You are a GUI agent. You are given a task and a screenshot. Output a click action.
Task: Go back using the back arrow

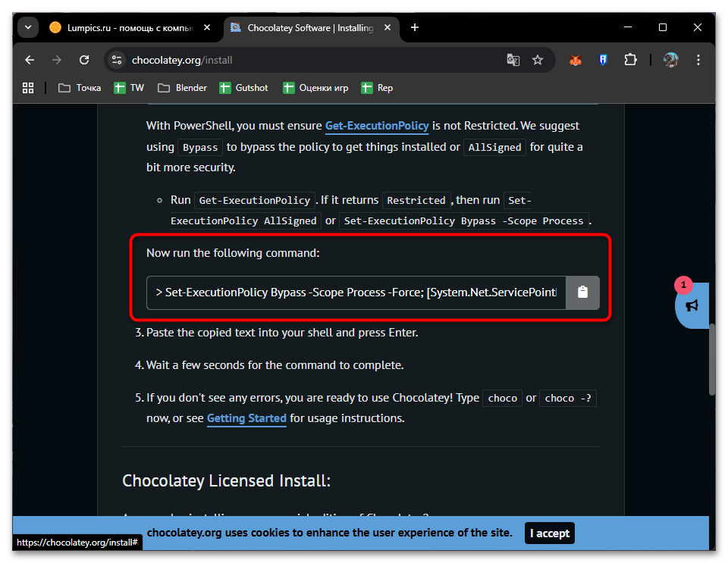point(30,59)
